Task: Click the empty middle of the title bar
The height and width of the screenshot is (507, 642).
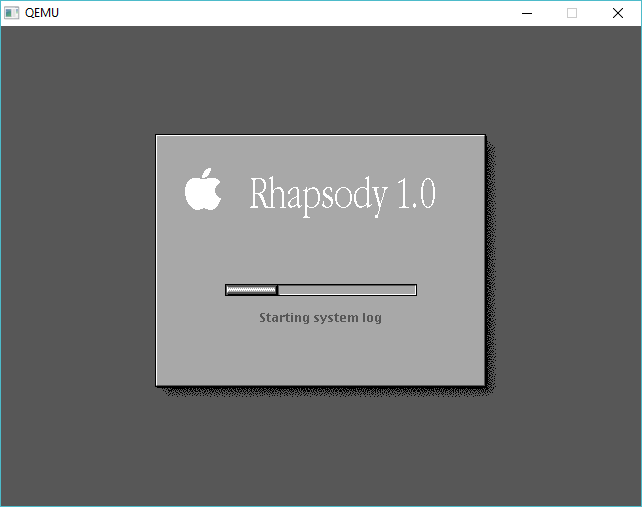Action: 280,13
